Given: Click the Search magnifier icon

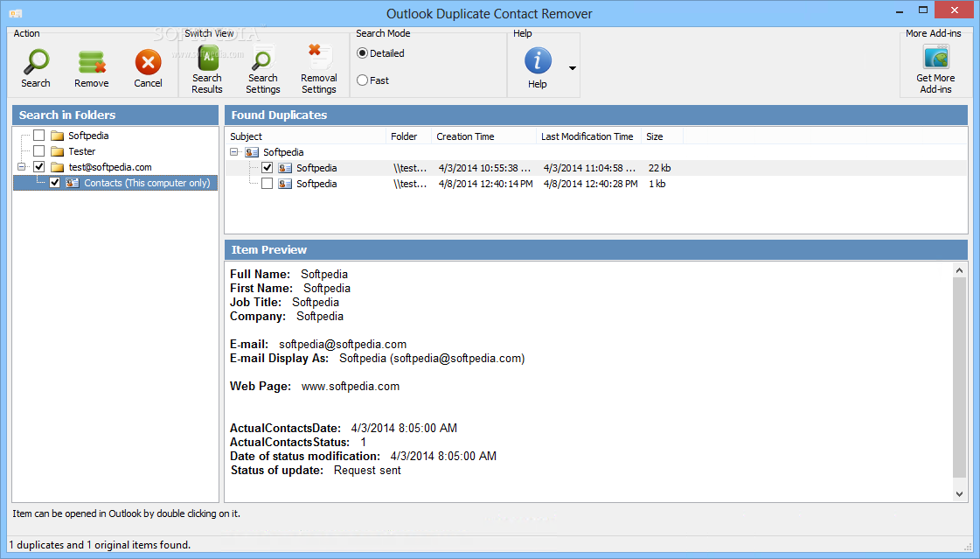Looking at the screenshot, I should click(36, 61).
